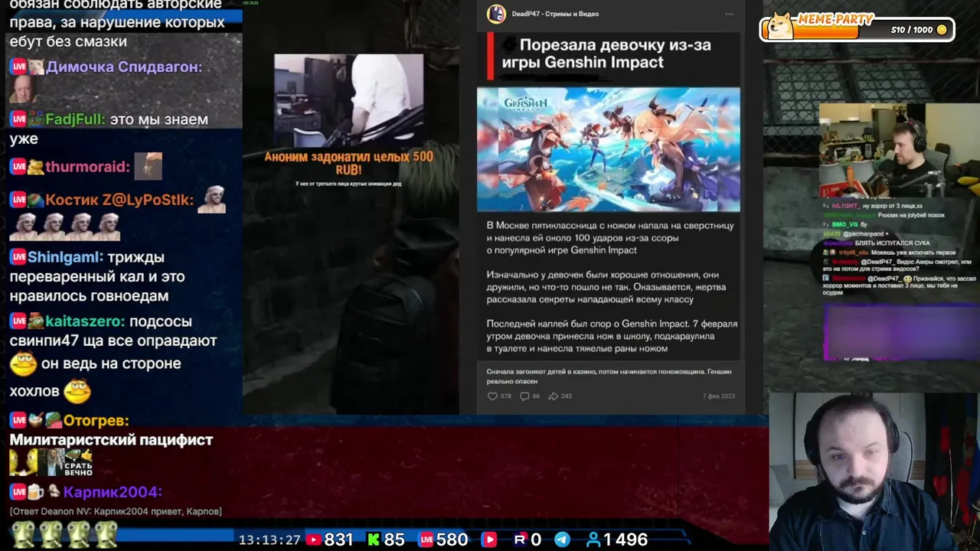
Task: Click the streamer webcam feed at bottom right
Action: pyautogui.click(x=874, y=471)
